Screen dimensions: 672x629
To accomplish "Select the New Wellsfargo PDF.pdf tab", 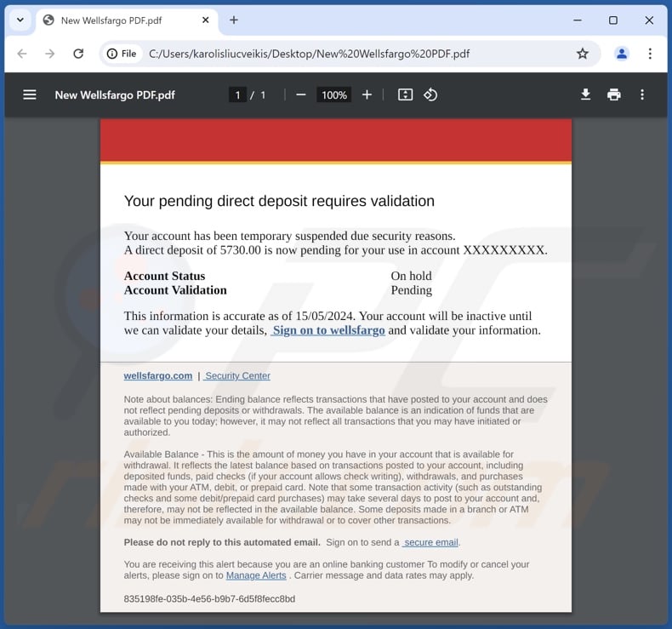I will (x=128, y=20).
